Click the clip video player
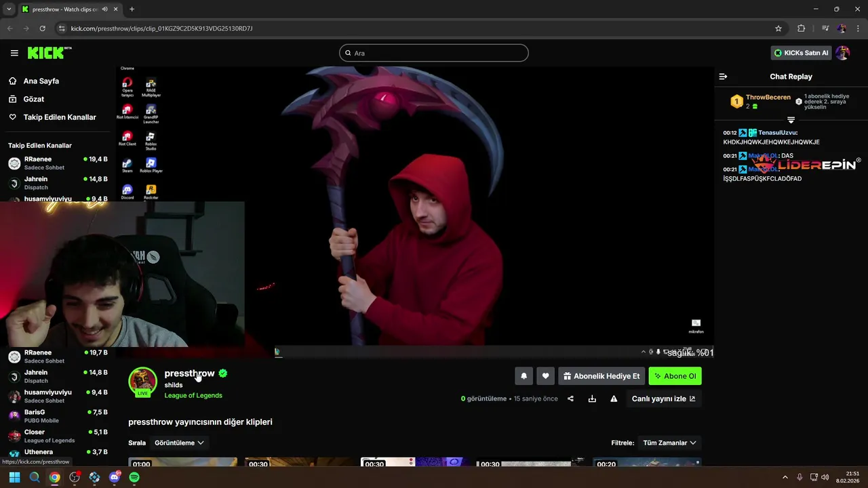Image resolution: width=868 pixels, height=488 pixels. 414,212
